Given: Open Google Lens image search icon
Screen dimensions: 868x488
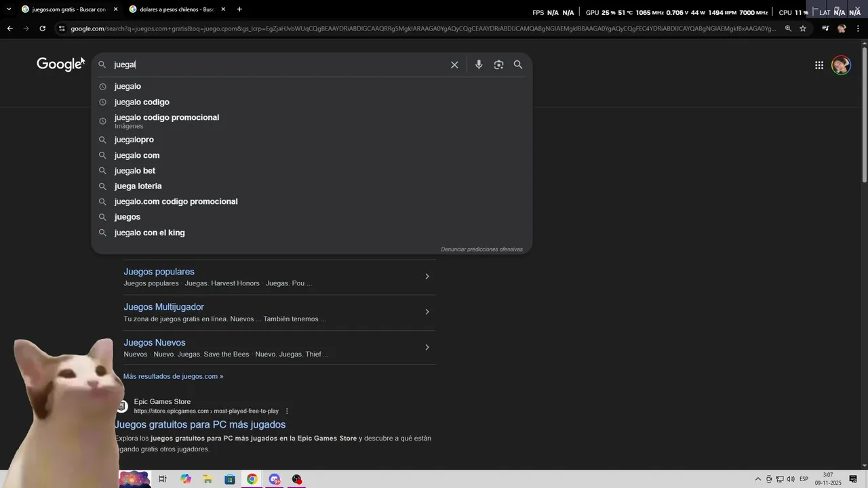Looking at the screenshot, I should pos(498,64).
